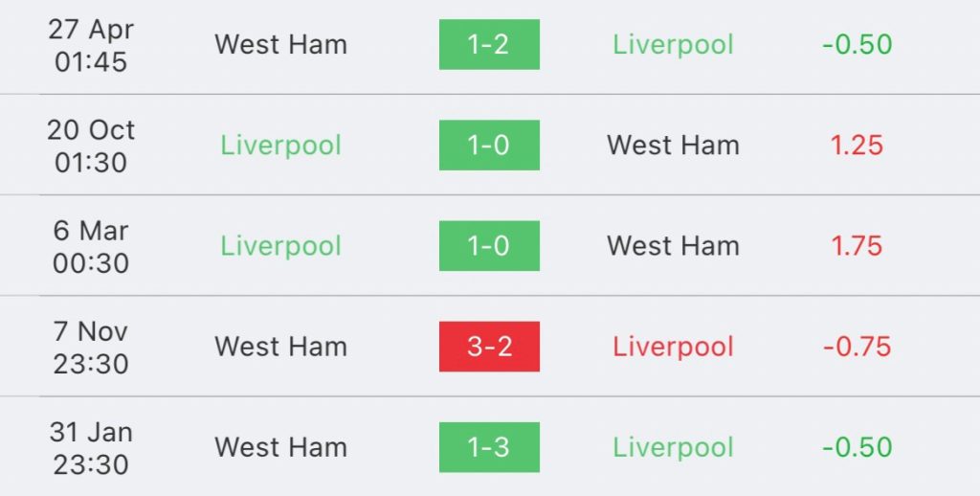Viewport: 980px width, 496px height.
Task: Open the 1-0 score from 6 Mar
Action: pyautogui.click(x=489, y=246)
